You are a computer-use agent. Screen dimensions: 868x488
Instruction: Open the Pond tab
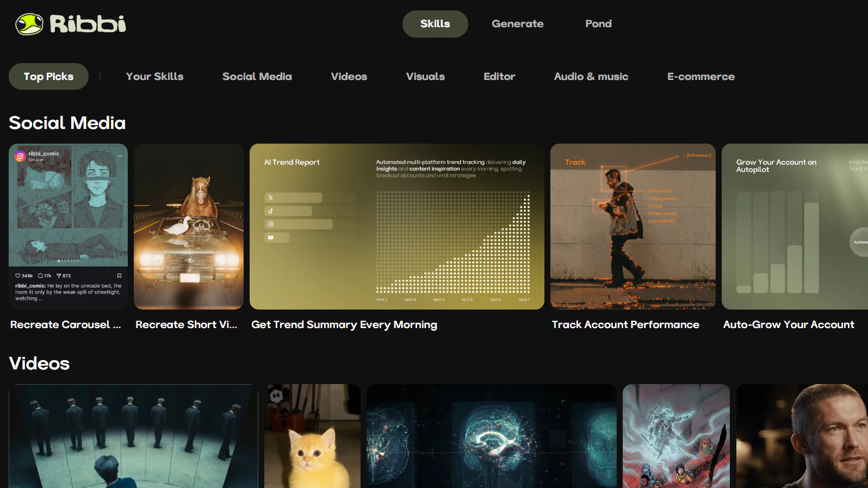(598, 24)
